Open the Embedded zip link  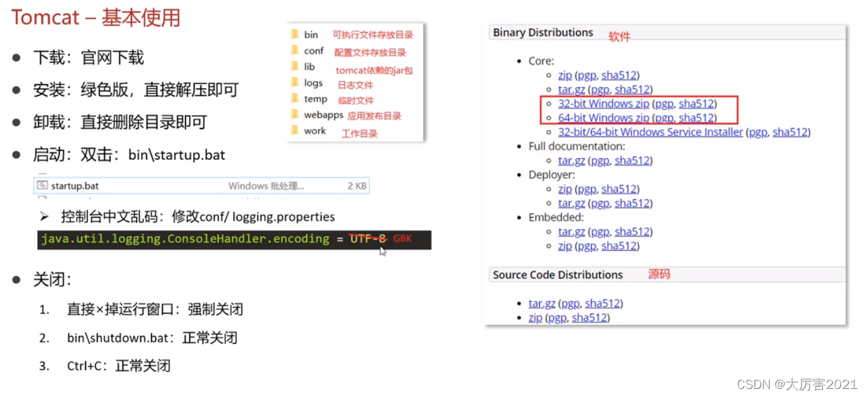[x=565, y=246]
